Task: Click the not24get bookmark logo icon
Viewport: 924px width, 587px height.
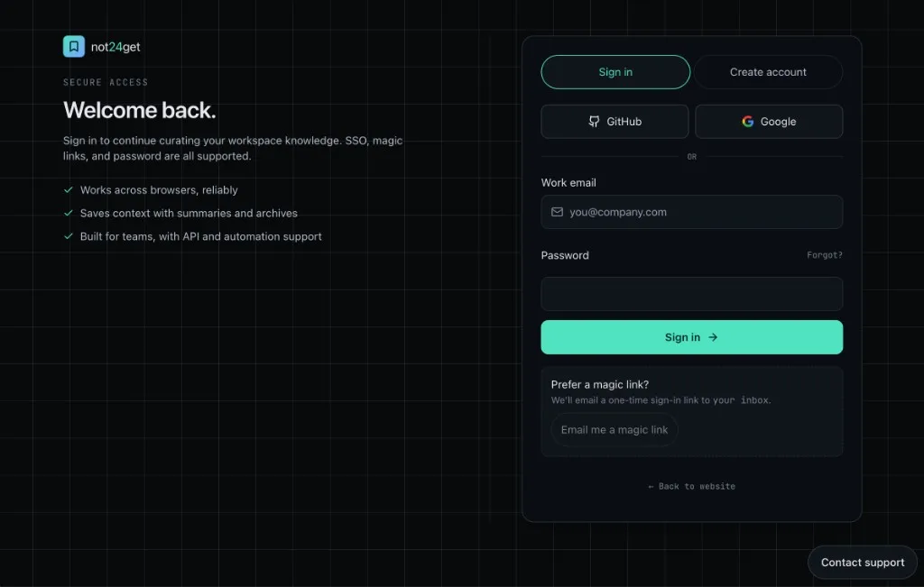Action: [74, 47]
